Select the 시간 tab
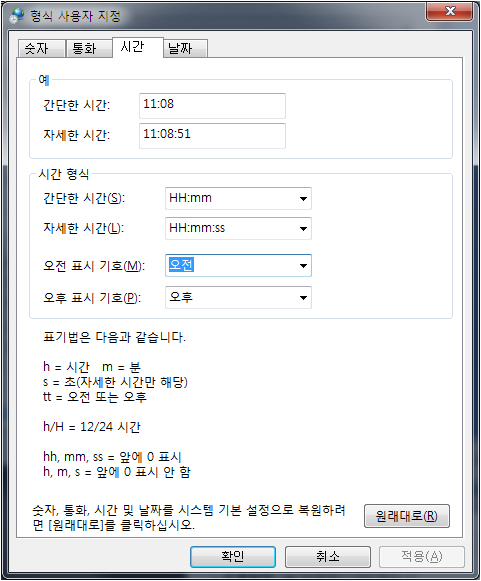The width and height of the screenshot is (481, 581). coord(137,47)
